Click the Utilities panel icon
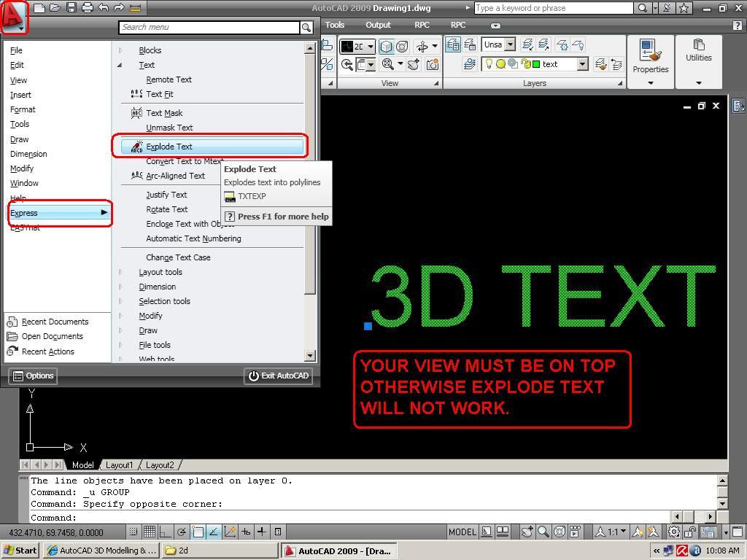This screenshot has height=560, width=747. coord(698,45)
